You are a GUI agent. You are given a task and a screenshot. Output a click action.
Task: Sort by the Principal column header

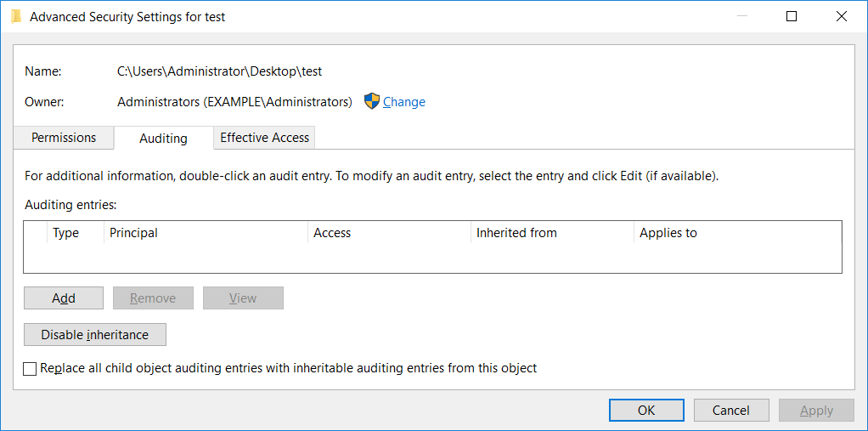pos(206,233)
